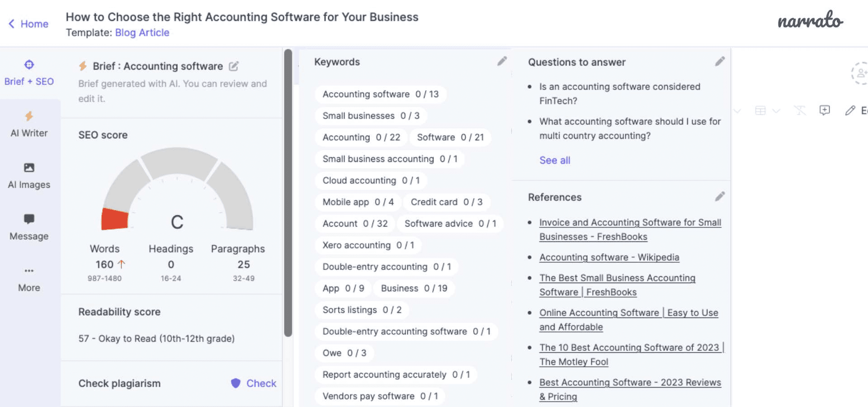The image size is (868, 407).
Task: Open the insert table toolbar icon
Action: pyautogui.click(x=760, y=110)
